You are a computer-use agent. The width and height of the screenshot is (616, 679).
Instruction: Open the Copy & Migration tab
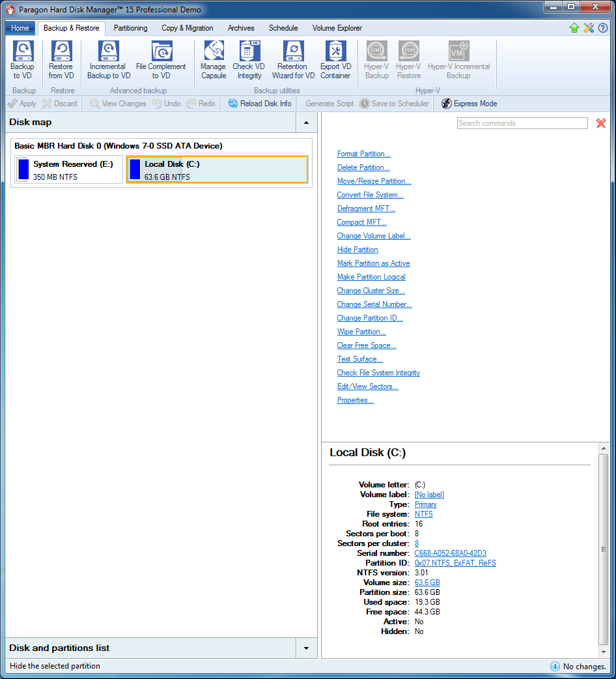pyautogui.click(x=187, y=28)
